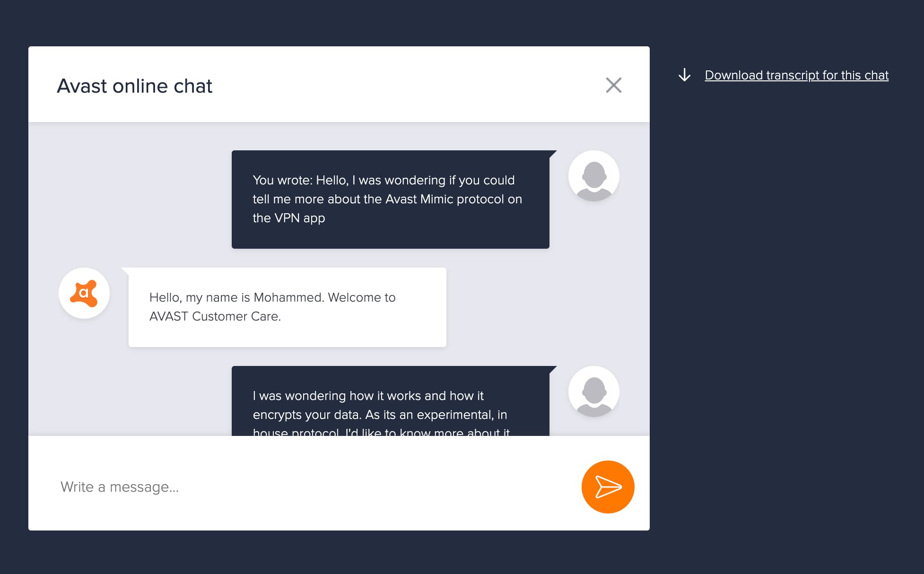
Task: Open the Download transcript for this chat link
Action: (x=796, y=75)
